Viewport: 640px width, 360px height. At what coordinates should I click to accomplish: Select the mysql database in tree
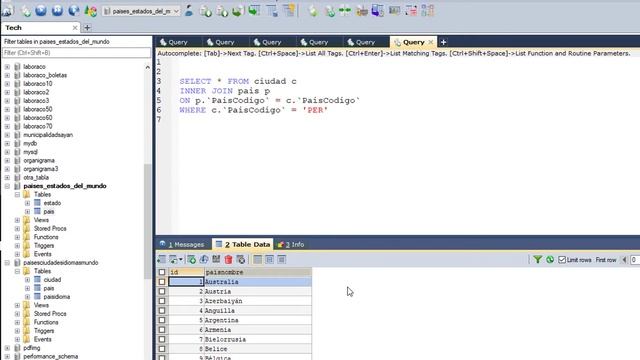click(30, 152)
